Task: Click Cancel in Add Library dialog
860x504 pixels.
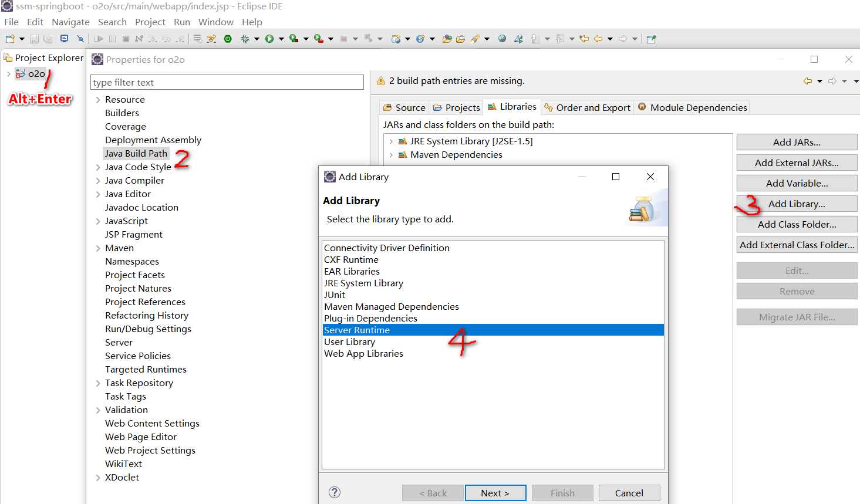Action: tap(629, 493)
